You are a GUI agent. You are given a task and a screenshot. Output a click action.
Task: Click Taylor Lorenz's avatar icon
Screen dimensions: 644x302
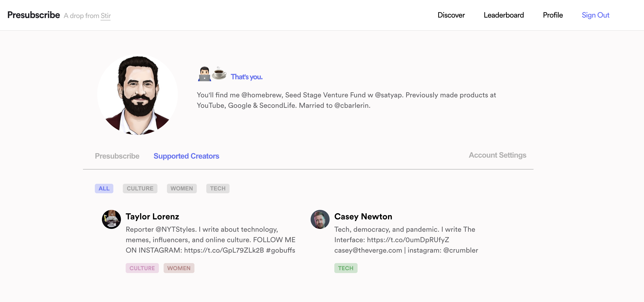click(111, 219)
